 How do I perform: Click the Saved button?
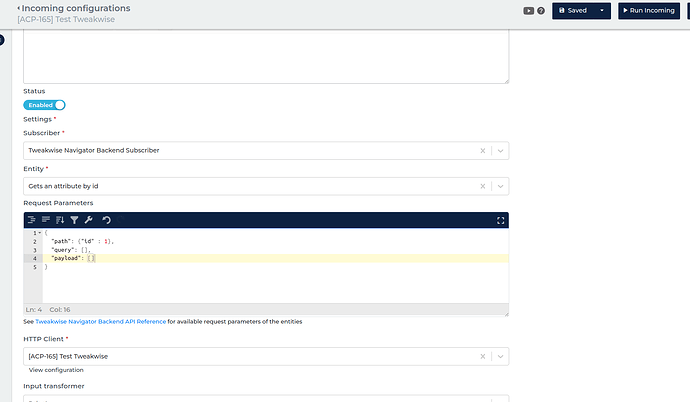573,11
